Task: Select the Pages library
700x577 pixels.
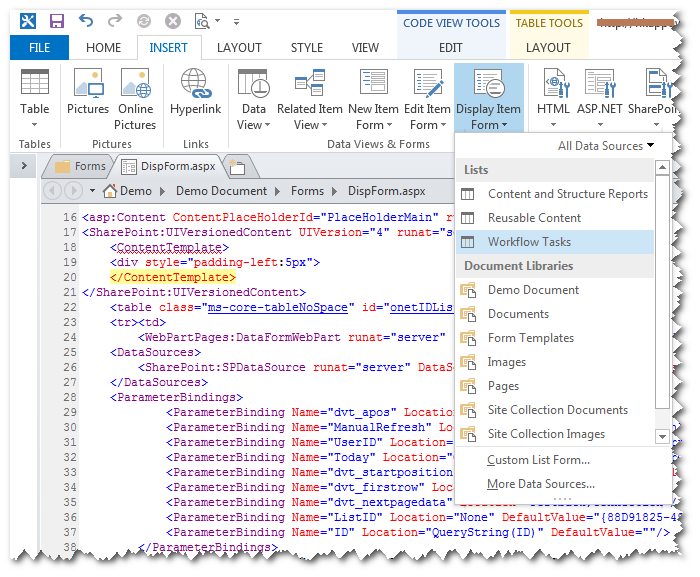Action: pos(555,386)
